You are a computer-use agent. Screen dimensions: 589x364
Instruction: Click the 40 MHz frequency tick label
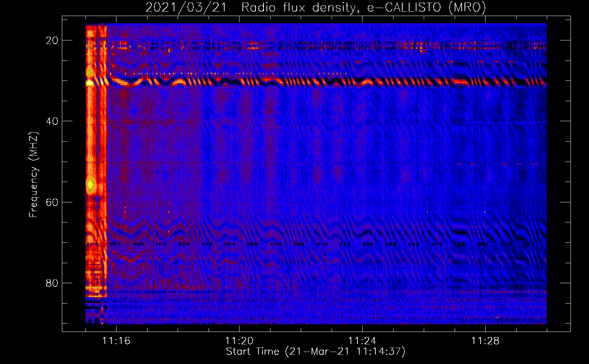click(x=52, y=121)
